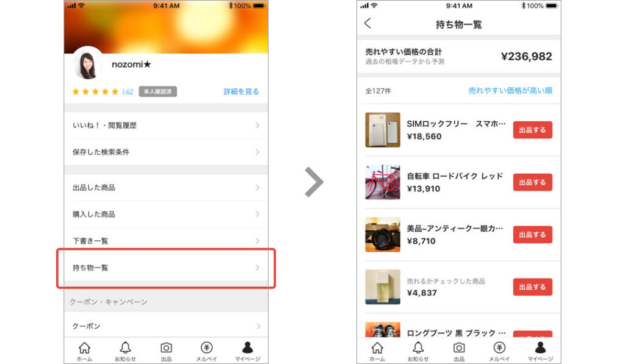Tap the ホーム house icon on the right phone

pyautogui.click(x=377, y=348)
